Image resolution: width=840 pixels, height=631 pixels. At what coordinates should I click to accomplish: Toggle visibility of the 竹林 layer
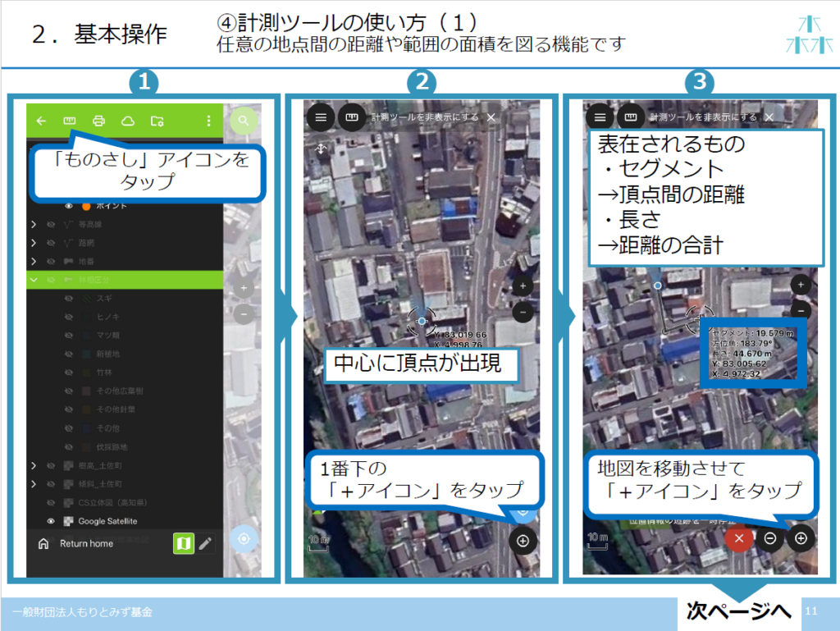pos(70,373)
